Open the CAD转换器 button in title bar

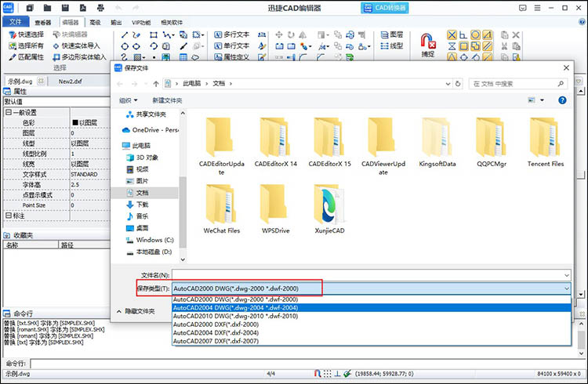point(385,8)
